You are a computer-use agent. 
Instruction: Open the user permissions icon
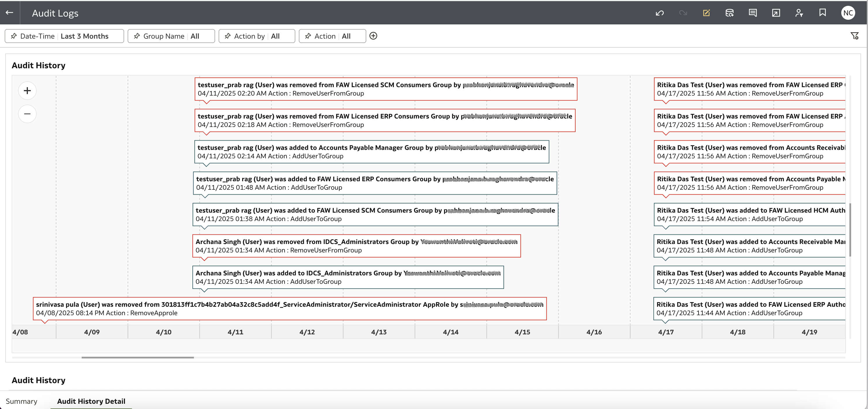pyautogui.click(x=799, y=13)
